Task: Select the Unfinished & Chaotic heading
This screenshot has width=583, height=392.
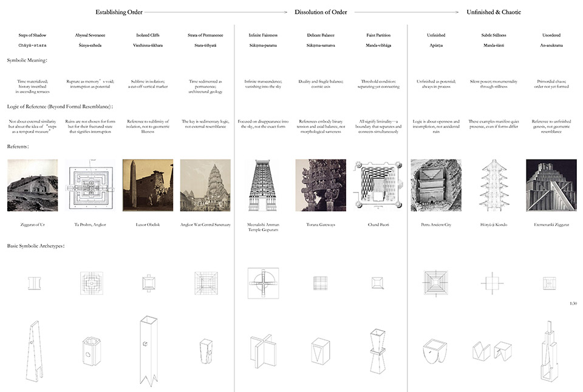Action: tap(494, 12)
